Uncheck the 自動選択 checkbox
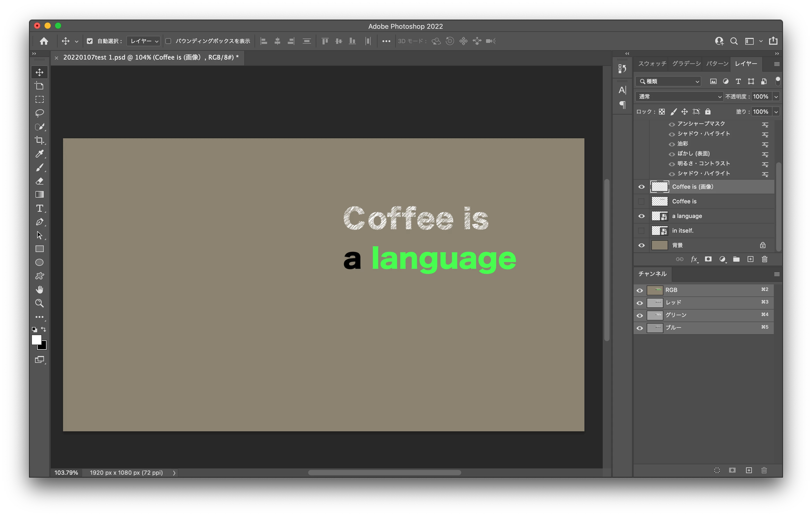The height and width of the screenshot is (516, 812). pyautogui.click(x=90, y=41)
